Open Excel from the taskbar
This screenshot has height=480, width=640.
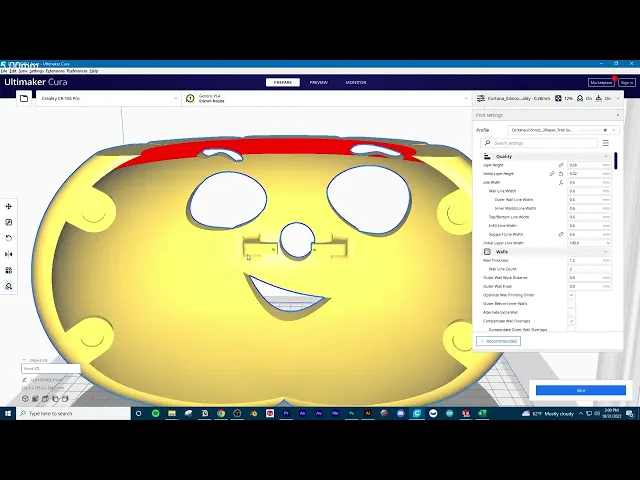click(x=482, y=413)
